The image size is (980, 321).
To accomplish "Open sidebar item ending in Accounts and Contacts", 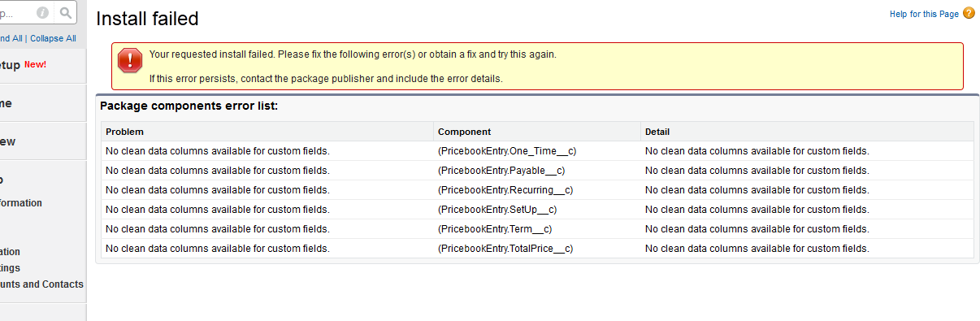I will pos(41,284).
